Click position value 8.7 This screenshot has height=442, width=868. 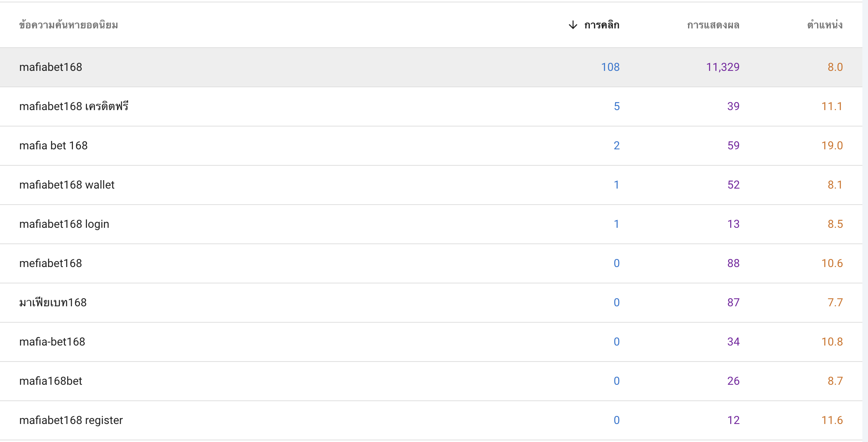click(835, 381)
